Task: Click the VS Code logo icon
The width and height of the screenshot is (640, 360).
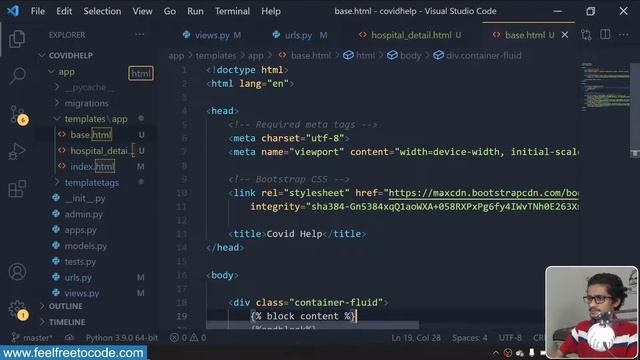Action: [x=13, y=11]
